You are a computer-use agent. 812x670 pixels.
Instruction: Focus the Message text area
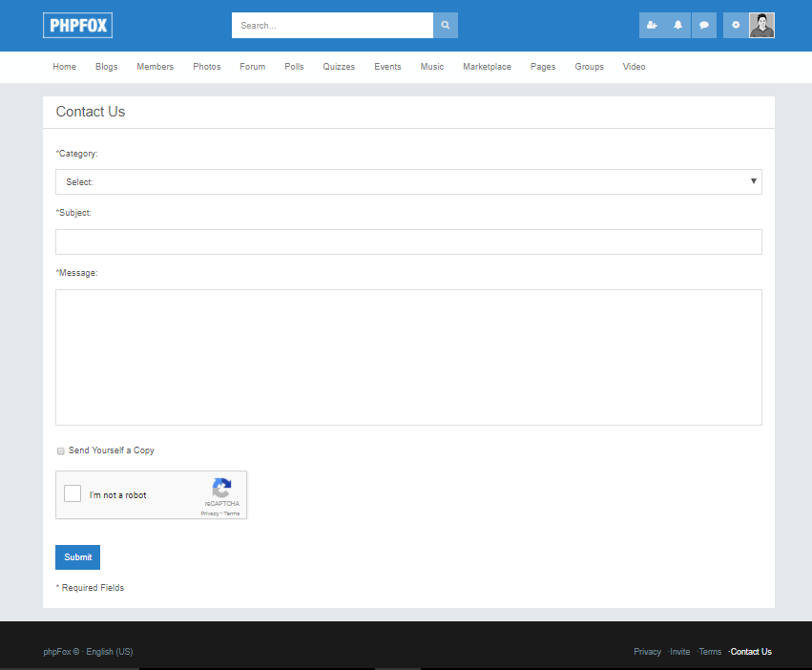[408, 357]
